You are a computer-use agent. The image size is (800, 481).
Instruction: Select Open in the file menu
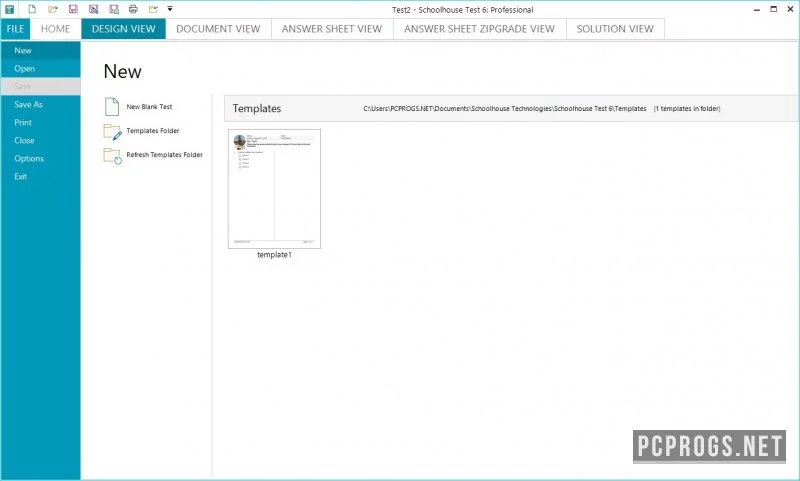coord(40,68)
